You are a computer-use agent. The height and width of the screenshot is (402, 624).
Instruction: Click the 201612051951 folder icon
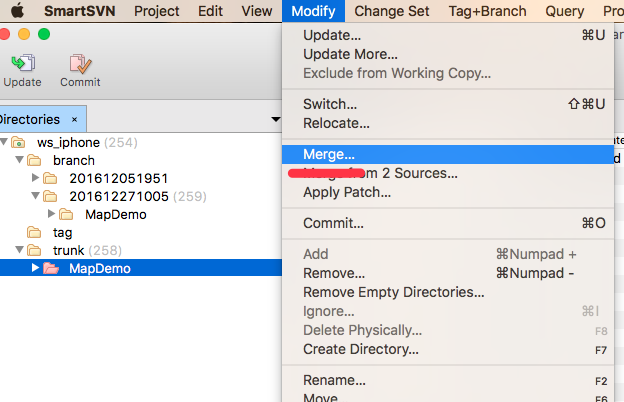(x=50, y=178)
